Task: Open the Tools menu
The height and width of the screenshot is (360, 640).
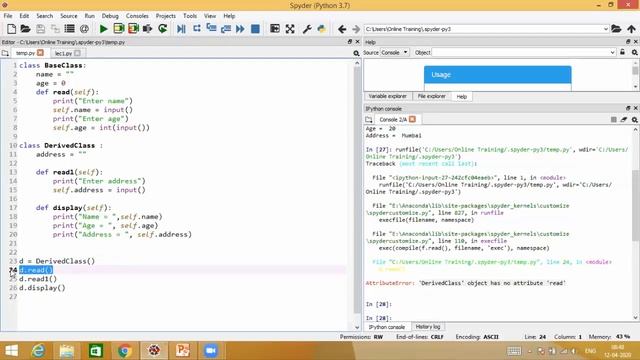Action: coord(190,16)
